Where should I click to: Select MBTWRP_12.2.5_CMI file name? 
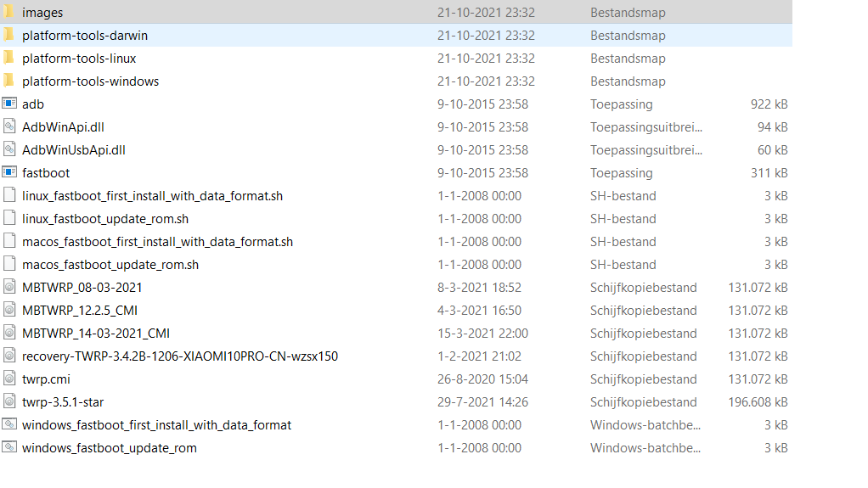coord(80,311)
